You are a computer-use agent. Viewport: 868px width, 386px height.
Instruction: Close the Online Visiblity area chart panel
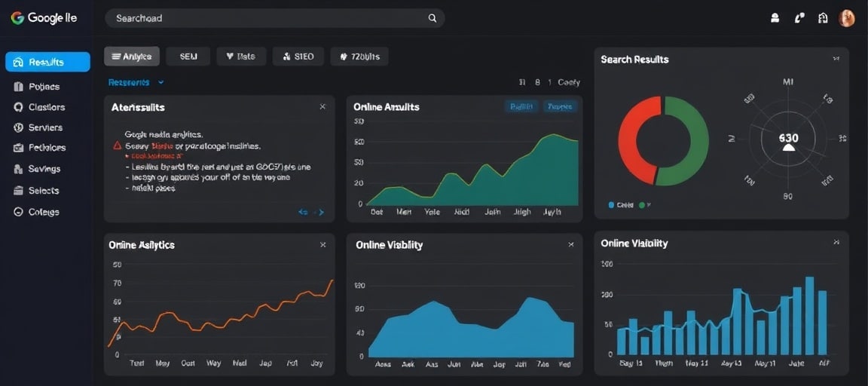570,245
